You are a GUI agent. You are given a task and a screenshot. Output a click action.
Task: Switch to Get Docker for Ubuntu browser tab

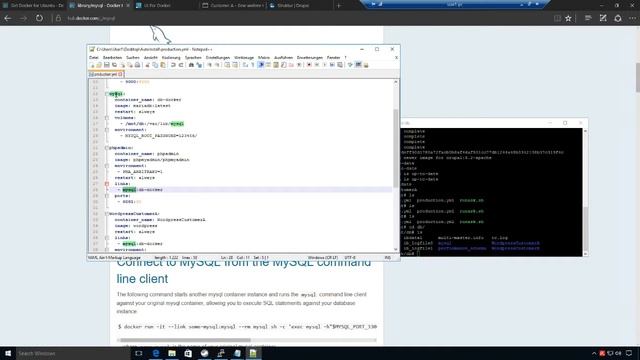(33, 6)
